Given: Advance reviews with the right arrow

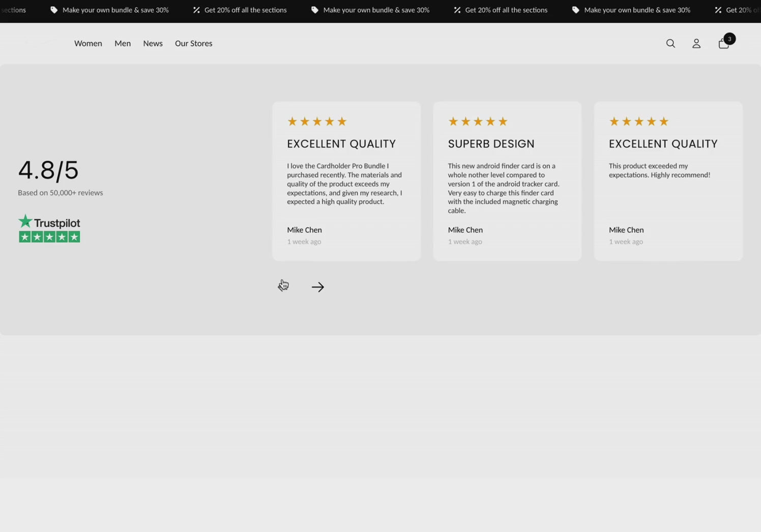Looking at the screenshot, I should [317, 286].
